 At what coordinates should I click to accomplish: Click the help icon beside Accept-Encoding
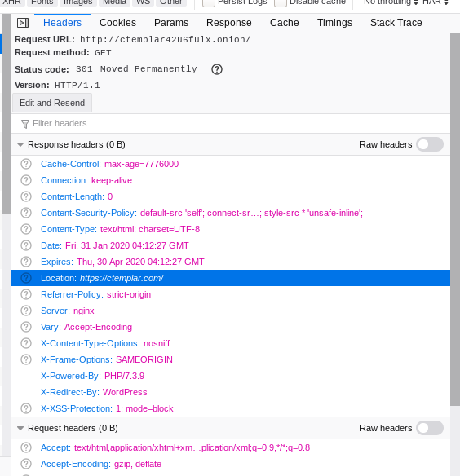[26, 464]
